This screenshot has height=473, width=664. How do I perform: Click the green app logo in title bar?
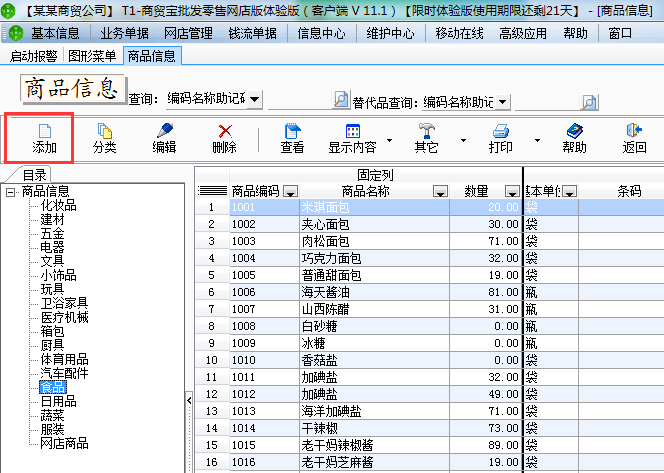point(8,10)
